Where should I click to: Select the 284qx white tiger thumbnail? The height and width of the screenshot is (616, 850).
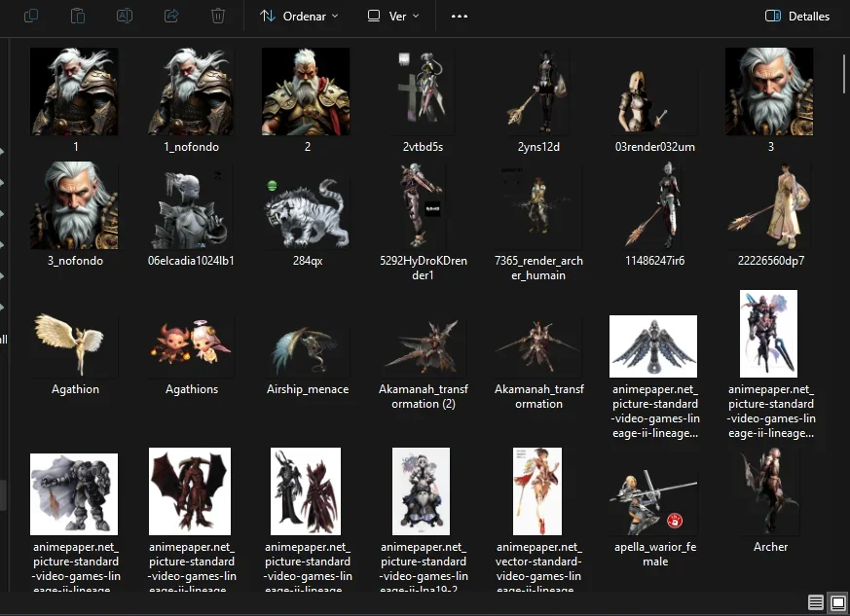(307, 212)
